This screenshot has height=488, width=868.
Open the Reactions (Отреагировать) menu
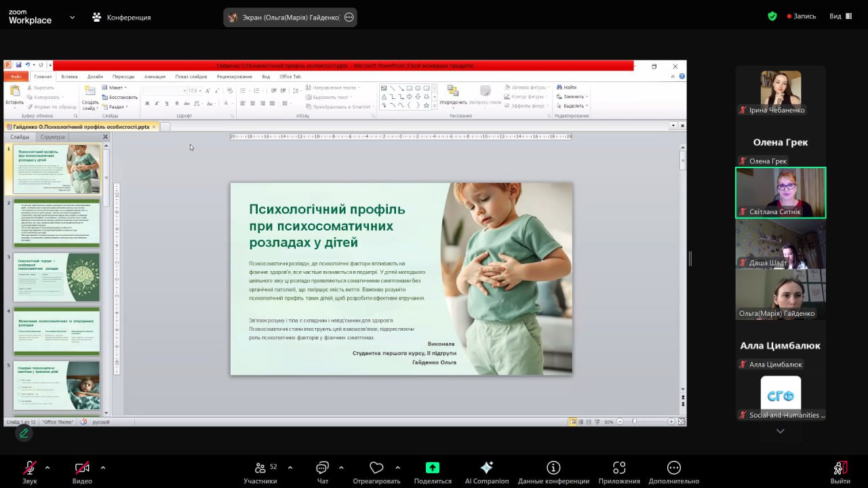click(376, 468)
